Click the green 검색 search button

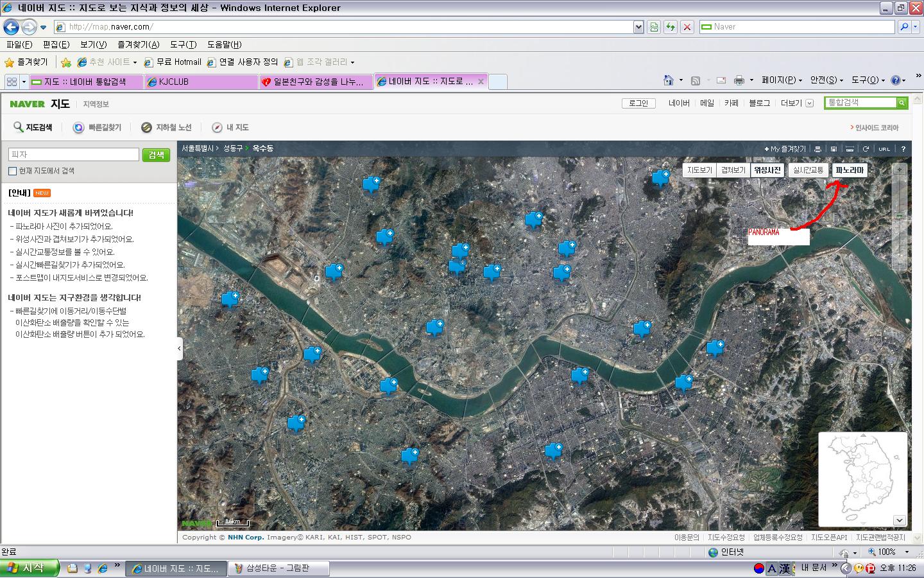coord(156,155)
